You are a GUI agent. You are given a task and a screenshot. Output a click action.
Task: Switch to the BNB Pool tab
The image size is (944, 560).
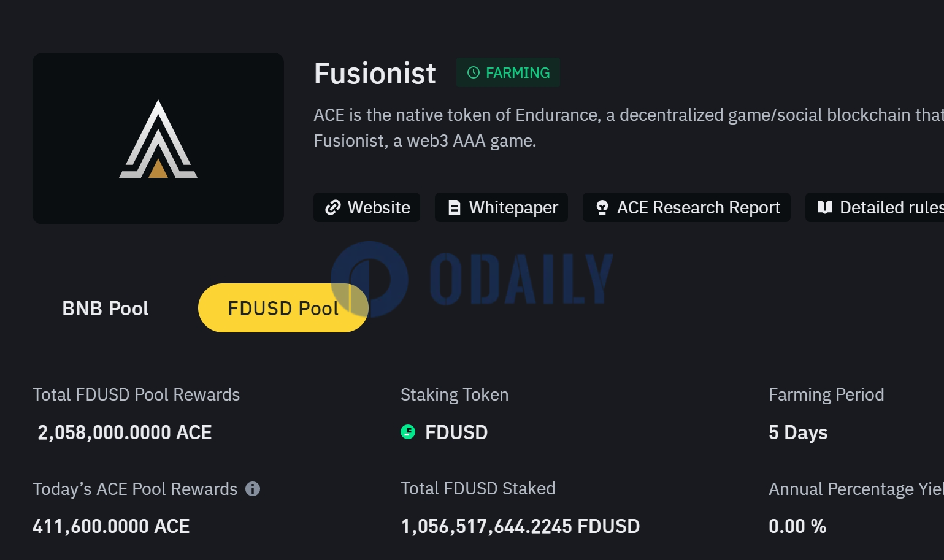[x=106, y=309]
